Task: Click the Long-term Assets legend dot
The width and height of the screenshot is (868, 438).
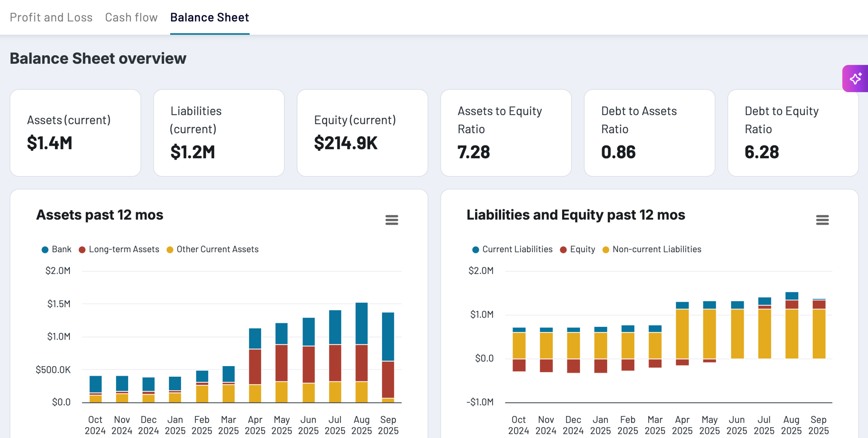Action: coord(82,250)
